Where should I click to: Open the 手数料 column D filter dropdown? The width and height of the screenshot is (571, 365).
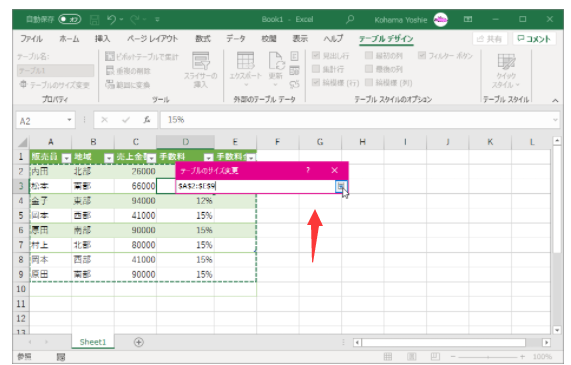208,158
